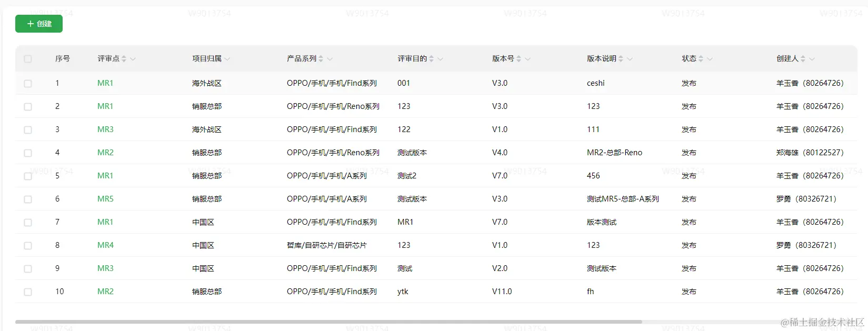Click the '版本测试' description cell
Image resolution: width=868 pixels, height=331 pixels.
(602, 222)
